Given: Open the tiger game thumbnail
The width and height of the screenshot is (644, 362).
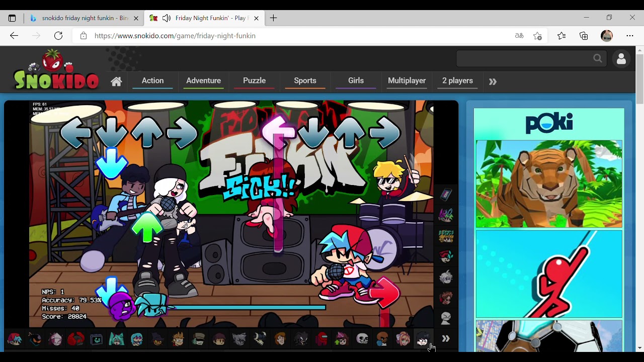Looking at the screenshot, I should tap(549, 184).
